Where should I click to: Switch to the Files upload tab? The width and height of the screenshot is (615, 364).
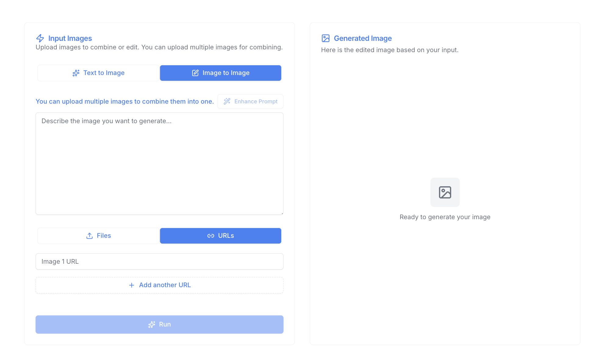pos(98,236)
